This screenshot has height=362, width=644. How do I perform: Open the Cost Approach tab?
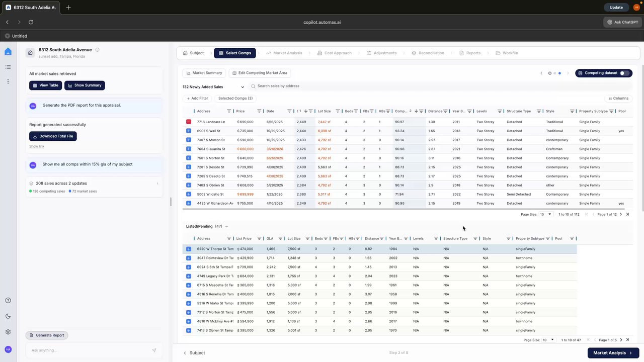[x=335, y=53]
